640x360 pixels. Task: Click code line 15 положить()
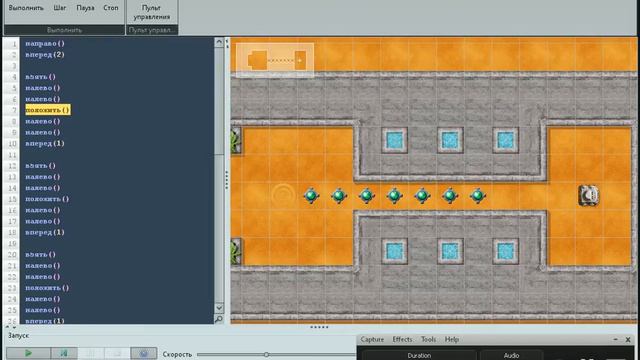click(x=47, y=199)
